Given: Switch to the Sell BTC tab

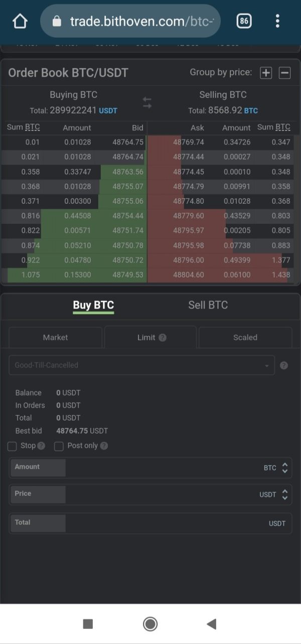Looking at the screenshot, I should coord(208,305).
